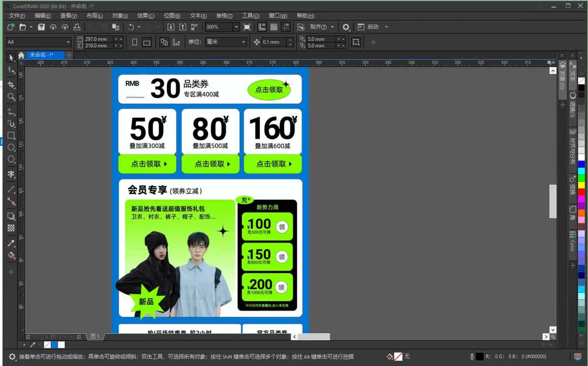The image size is (588, 366).
Task: Open the Undo history dropdown arrow
Action: tap(139, 27)
